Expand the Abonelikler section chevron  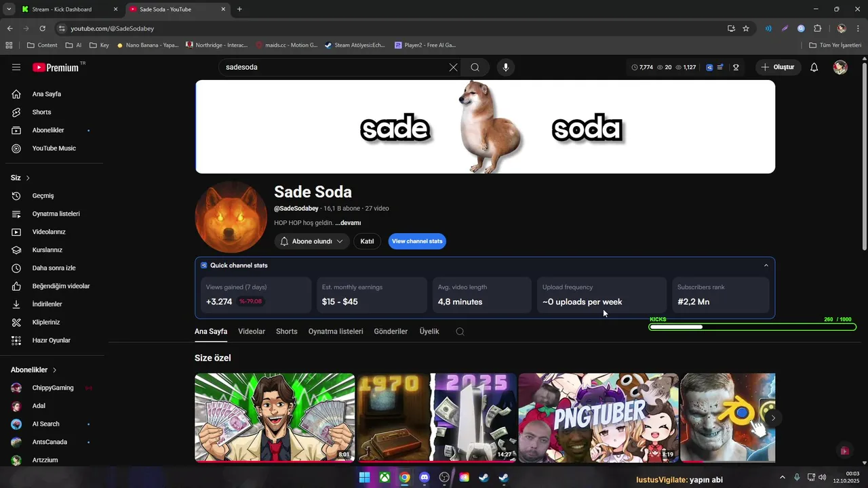point(54,370)
